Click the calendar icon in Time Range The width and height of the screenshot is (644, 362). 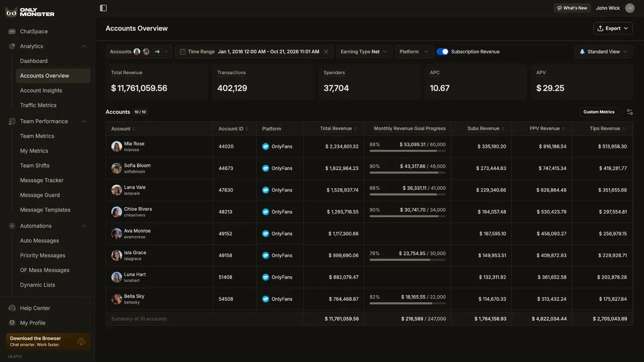point(183,52)
